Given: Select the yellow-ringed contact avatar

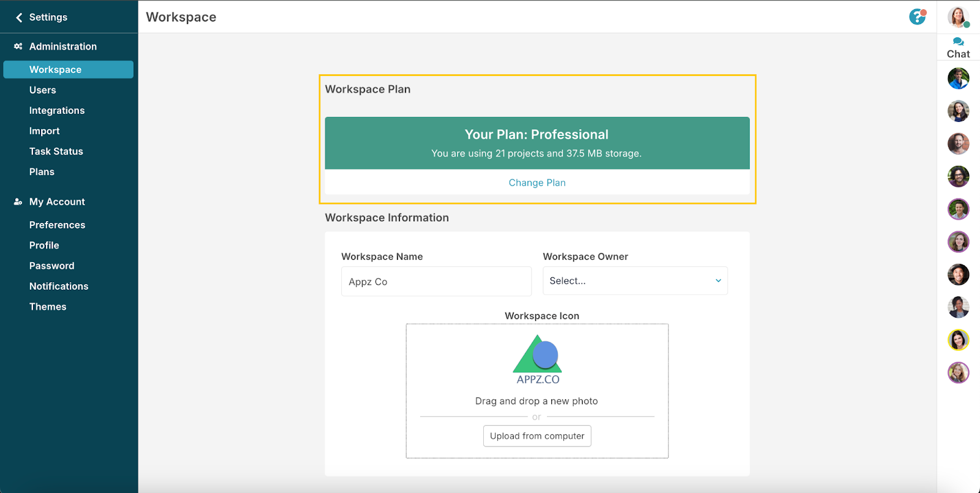Looking at the screenshot, I should click(x=958, y=340).
